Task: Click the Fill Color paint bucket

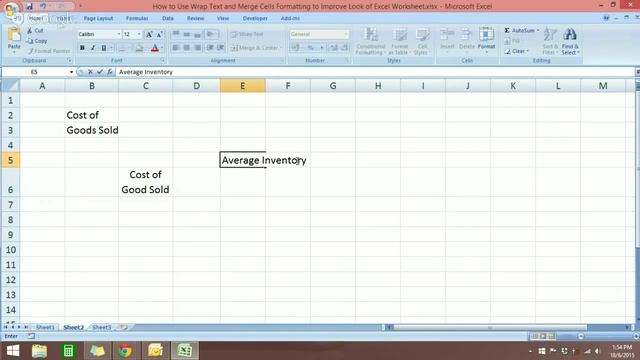Action: (x=139, y=48)
